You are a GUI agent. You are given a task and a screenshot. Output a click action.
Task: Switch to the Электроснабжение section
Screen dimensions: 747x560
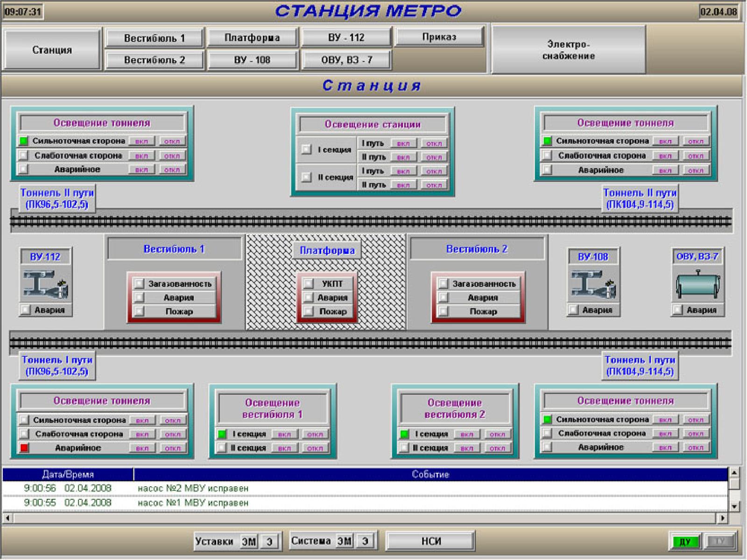click(568, 50)
